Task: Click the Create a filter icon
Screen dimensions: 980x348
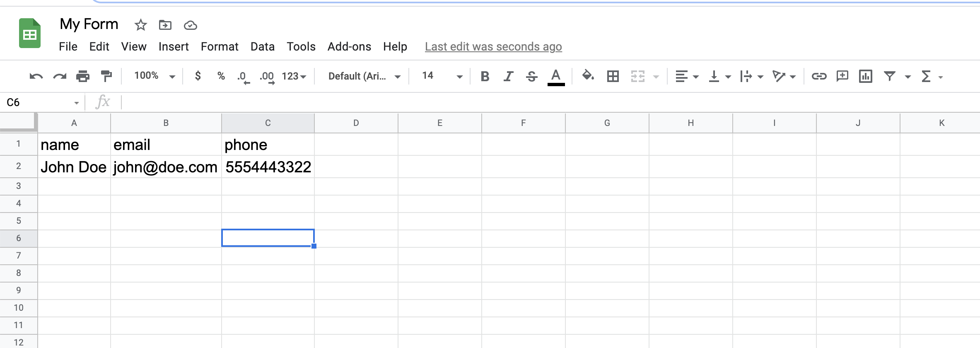Action: click(x=890, y=76)
